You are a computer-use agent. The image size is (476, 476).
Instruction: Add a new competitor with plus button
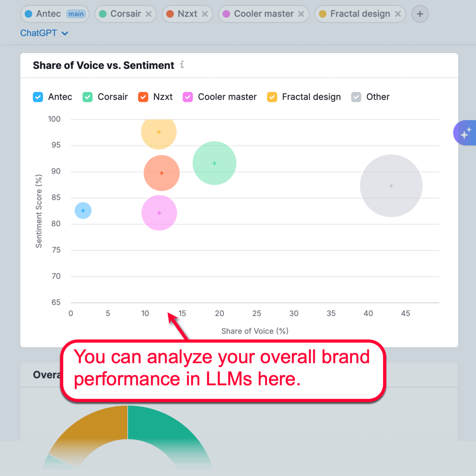point(420,14)
